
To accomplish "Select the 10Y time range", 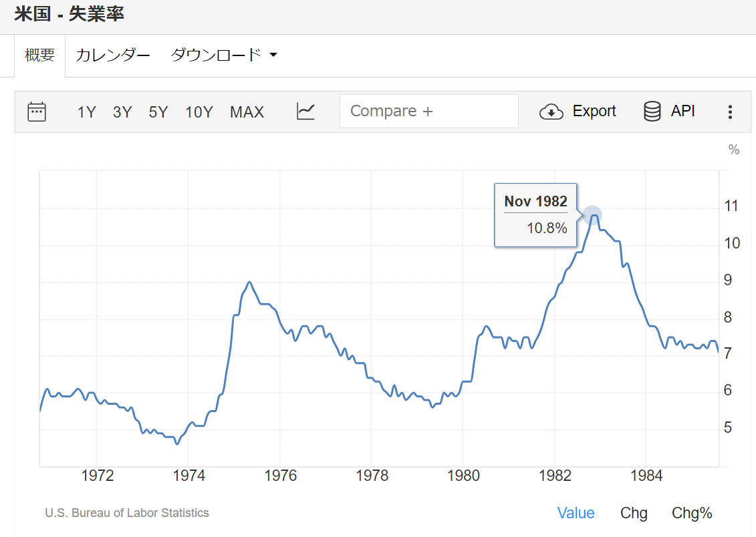I will pyautogui.click(x=199, y=112).
